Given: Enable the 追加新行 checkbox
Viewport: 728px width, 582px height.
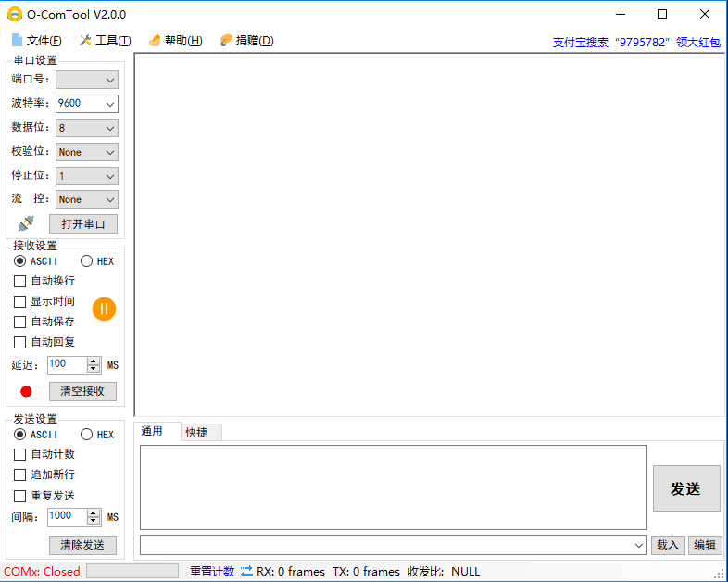Looking at the screenshot, I should [x=20, y=474].
